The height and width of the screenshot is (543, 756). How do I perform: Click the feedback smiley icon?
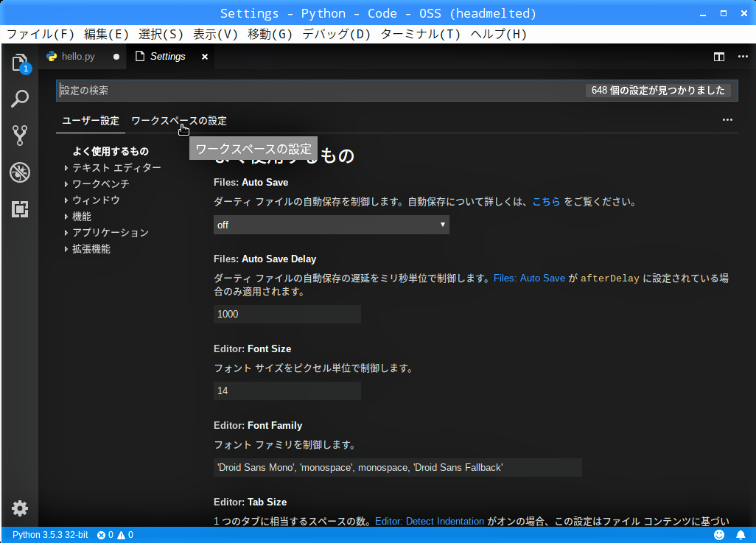click(x=719, y=535)
